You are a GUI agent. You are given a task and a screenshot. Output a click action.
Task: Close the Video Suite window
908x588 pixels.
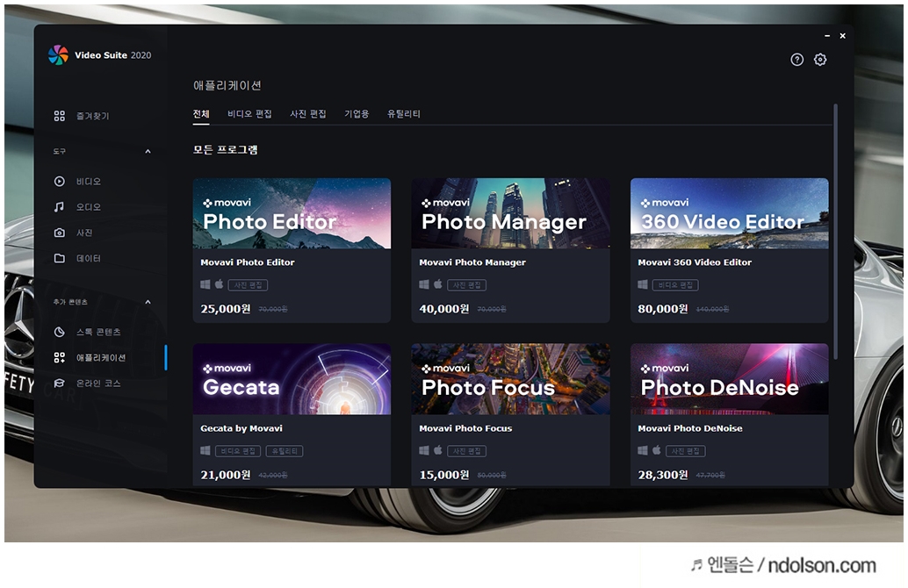pyautogui.click(x=842, y=36)
